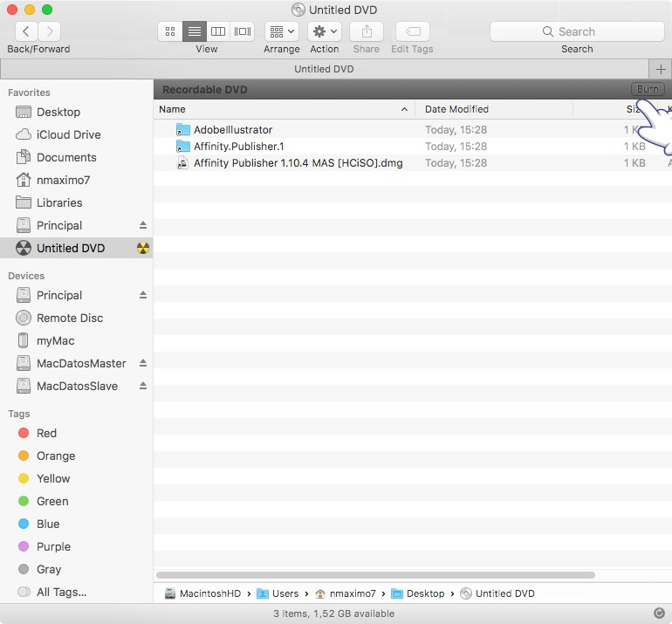Open the Action gear dropdown
Viewport: 672px width, 624px height.
click(x=324, y=31)
